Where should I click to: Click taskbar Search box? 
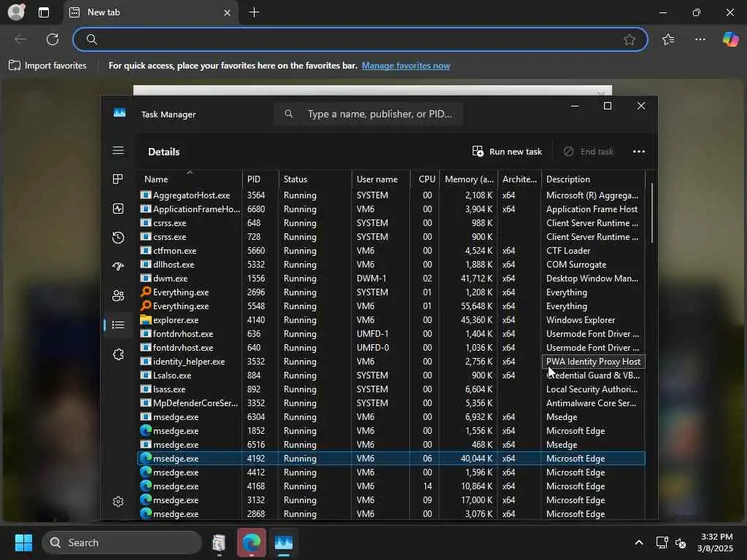pos(122,542)
